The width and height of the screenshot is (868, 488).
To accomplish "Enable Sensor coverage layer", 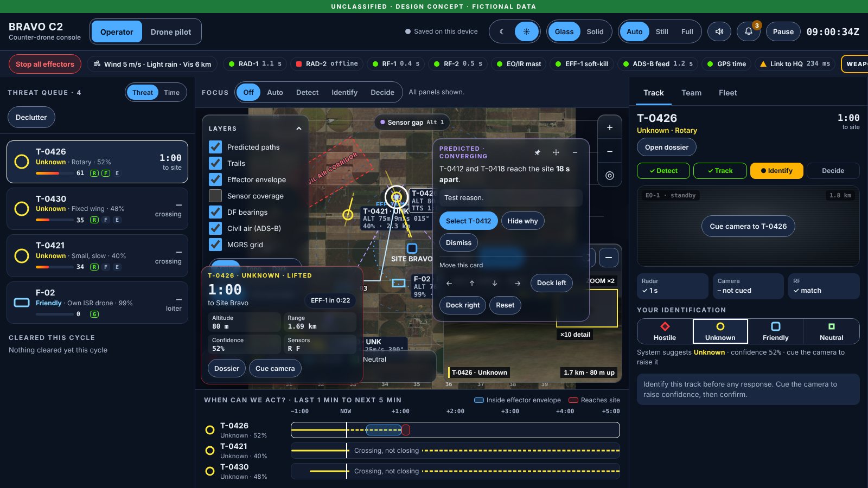I will (215, 196).
